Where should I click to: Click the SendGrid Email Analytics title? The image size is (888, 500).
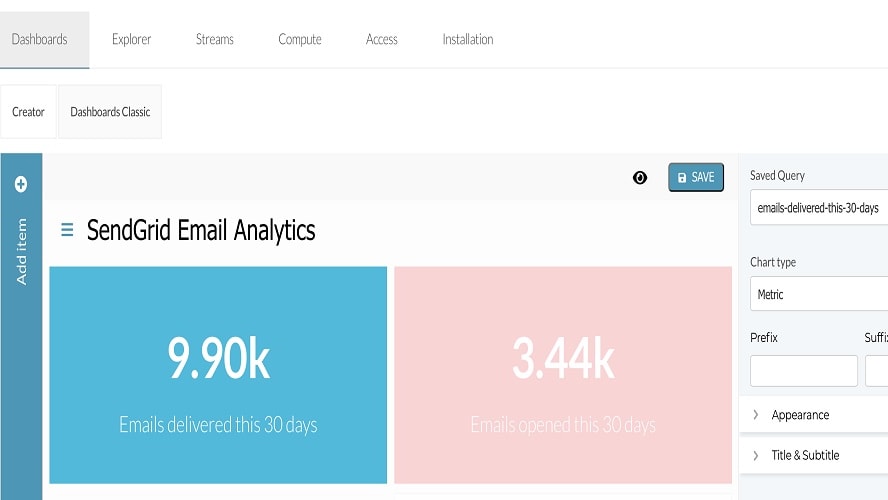[x=201, y=230]
